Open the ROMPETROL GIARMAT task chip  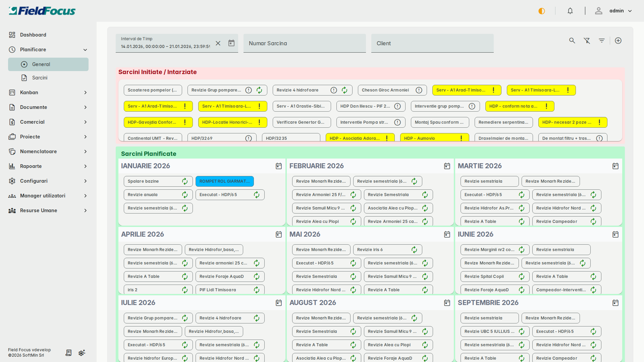(224, 181)
